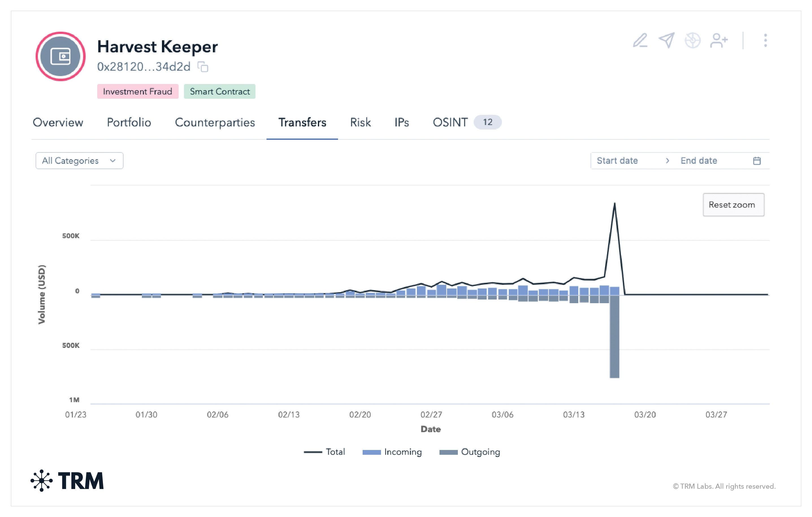The height and width of the screenshot is (517, 812).
Task: Select the edit pencil icon
Action: pyautogui.click(x=640, y=40)
